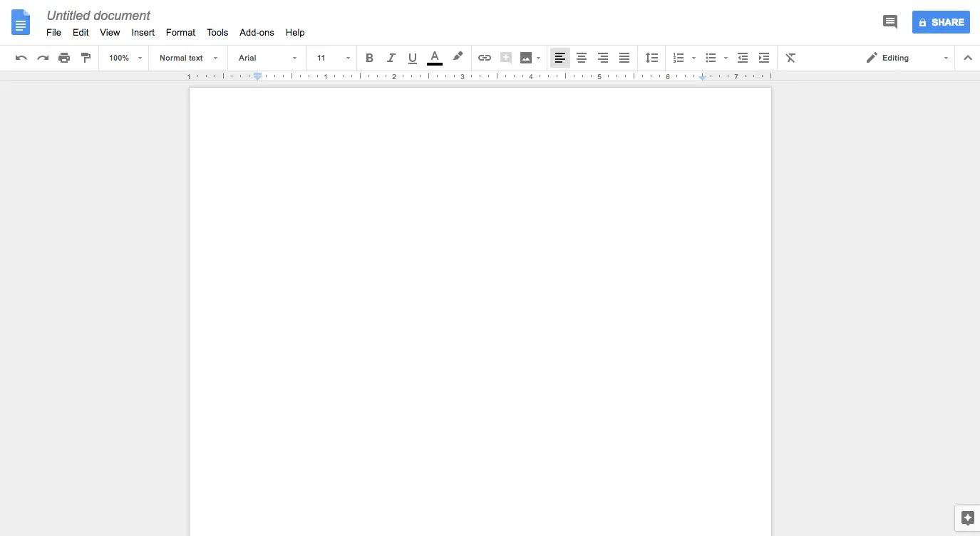
Task: Open the text color picker
Action: 435,58
